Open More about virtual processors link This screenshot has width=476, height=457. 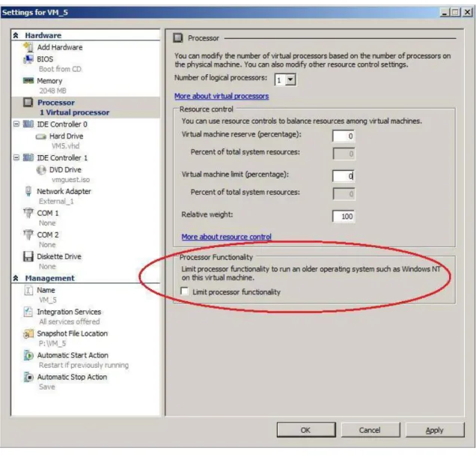(x=222, y=96)
